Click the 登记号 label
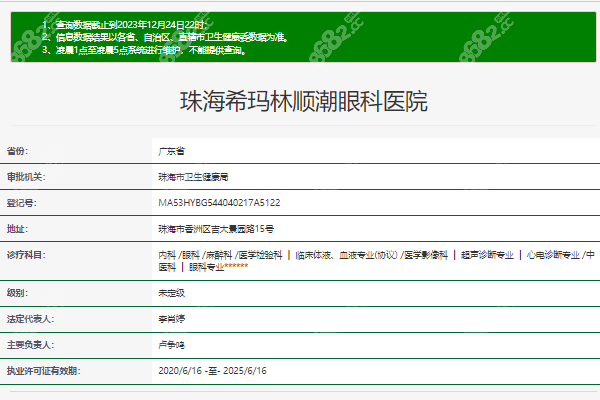 point(22,203)
